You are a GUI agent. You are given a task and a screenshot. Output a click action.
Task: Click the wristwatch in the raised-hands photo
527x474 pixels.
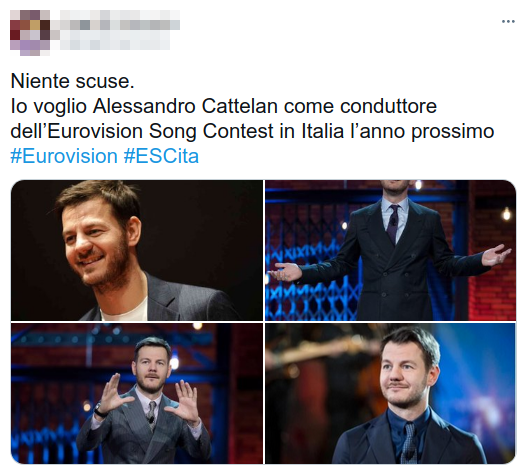[x=100, y=410]
